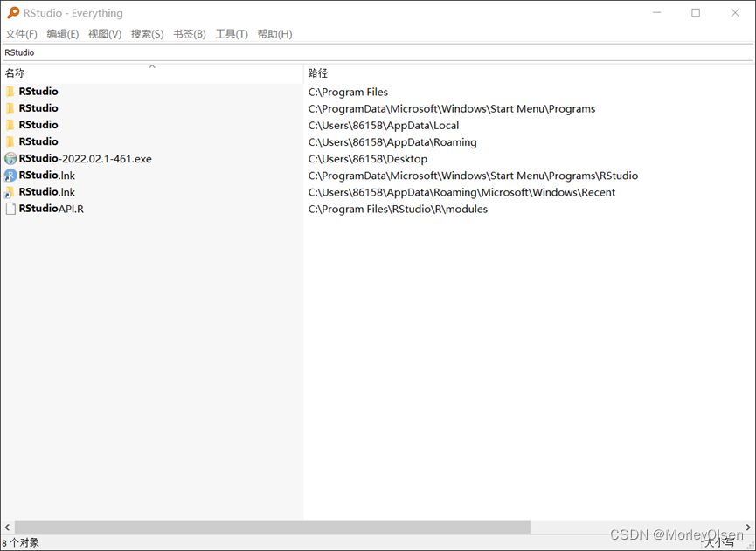
Task: Sort by the 名称 column header
Action: click(x=152, y=73)
